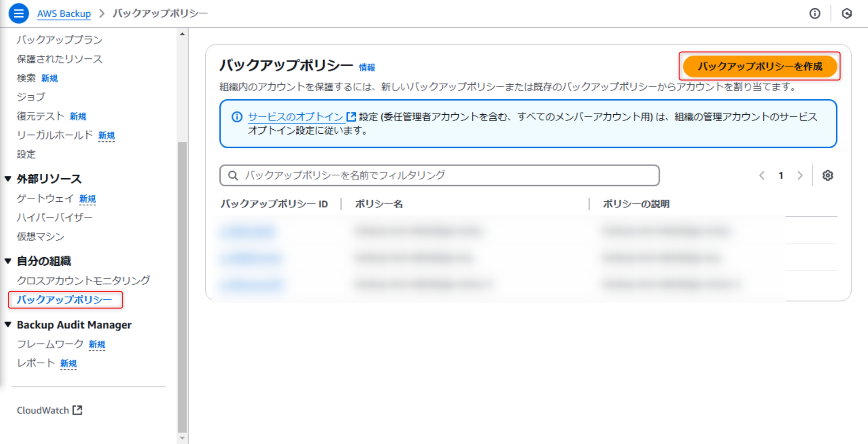Open table preferences gear icon
Viewport: 868px width, 444px height.
point(828,176)
